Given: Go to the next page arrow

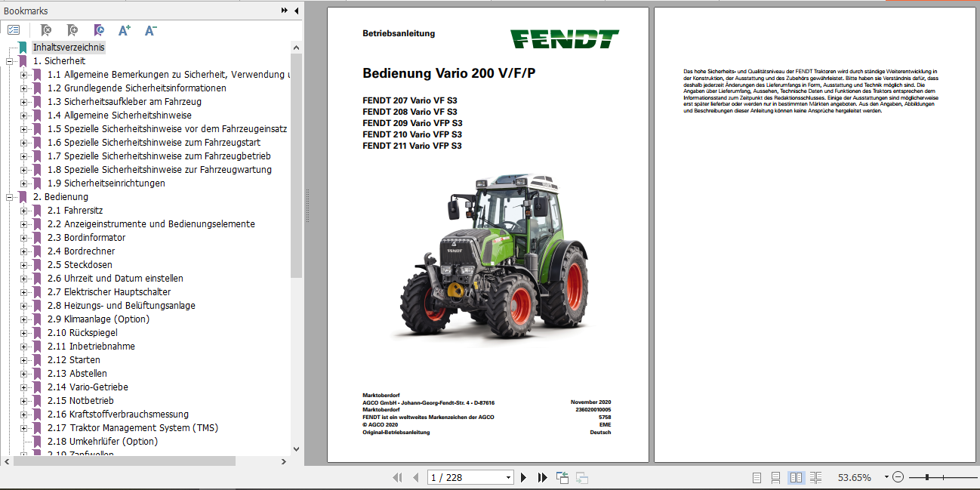Looking at the screenshot, I should pyautogui.click(x=524, y=477).
